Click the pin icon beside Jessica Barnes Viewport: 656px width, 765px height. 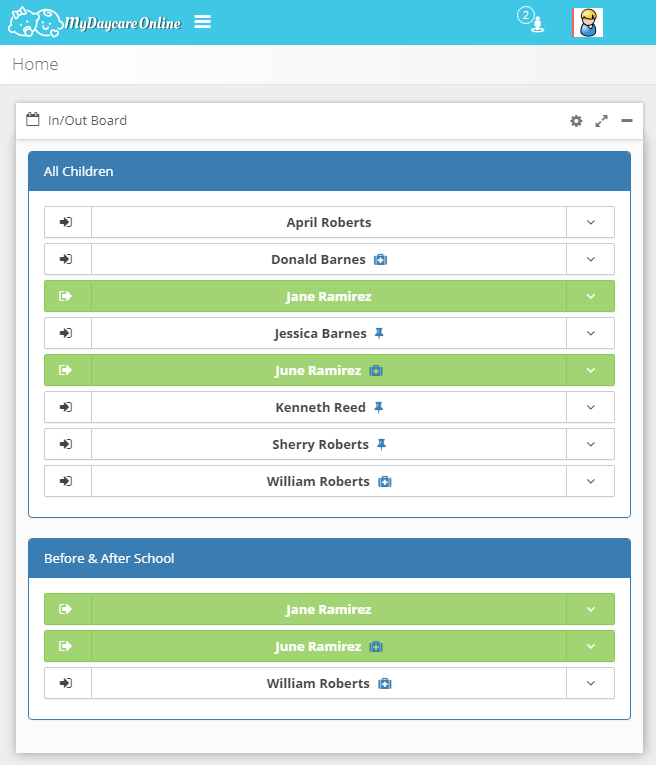[x=379, y=334]
